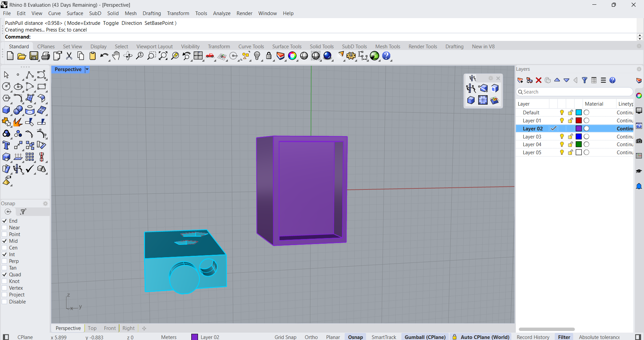
Task: Click the Delete layer red X icon
Action: tap(539, 80)
